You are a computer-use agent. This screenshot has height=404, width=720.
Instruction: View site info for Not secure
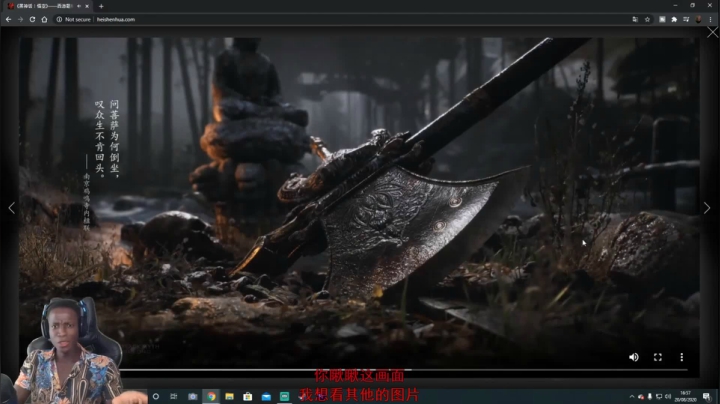tap(73, 19)
